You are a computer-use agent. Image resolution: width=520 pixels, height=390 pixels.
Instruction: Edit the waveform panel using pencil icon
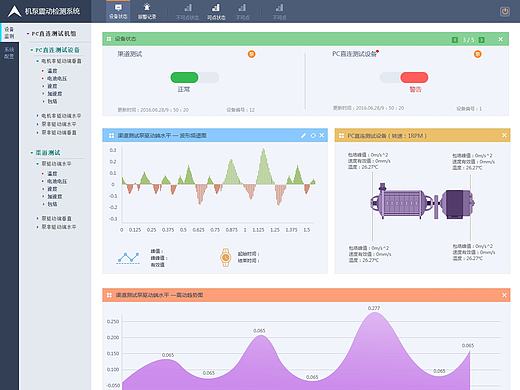click(303, 135)
